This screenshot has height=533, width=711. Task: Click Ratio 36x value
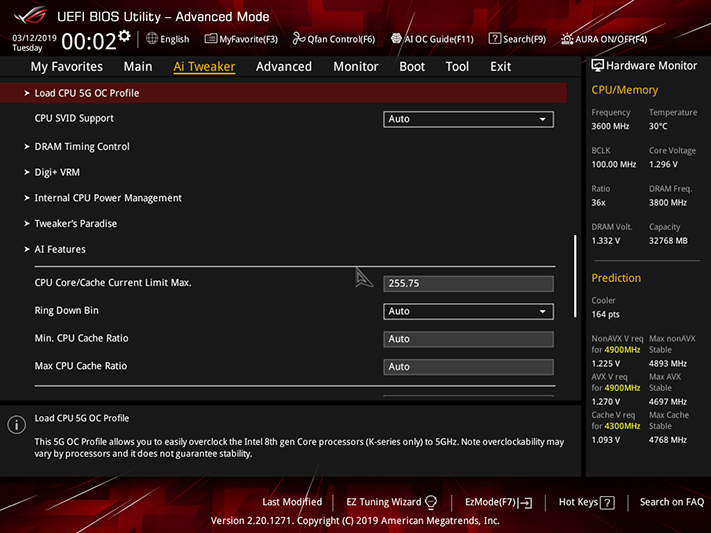point(598,203)
